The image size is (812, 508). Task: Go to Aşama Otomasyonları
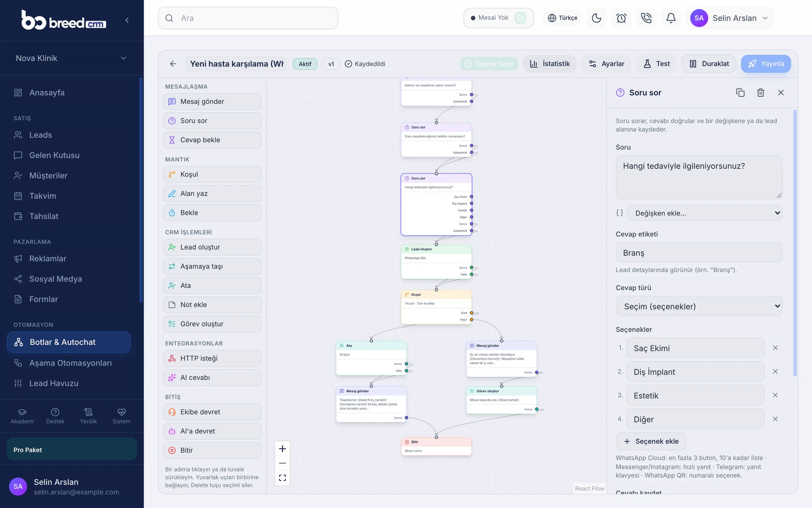pyautogui.click(x=69, y=363)
